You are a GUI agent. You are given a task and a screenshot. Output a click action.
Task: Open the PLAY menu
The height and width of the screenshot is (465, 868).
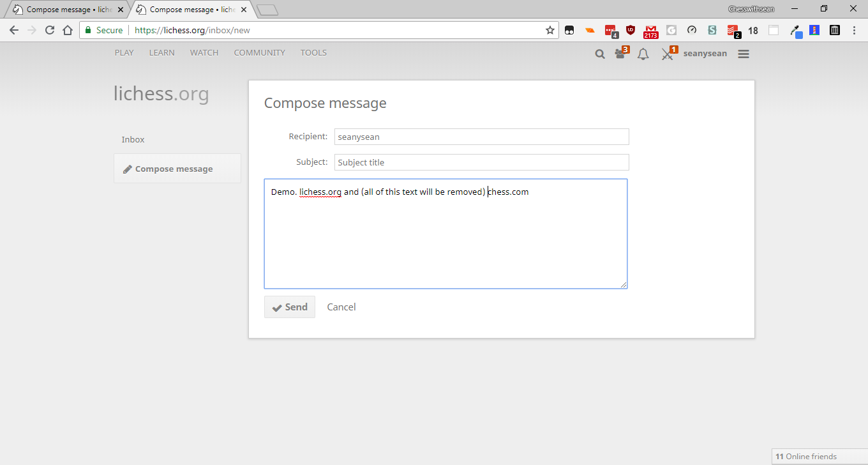click(x=124, y=53)
